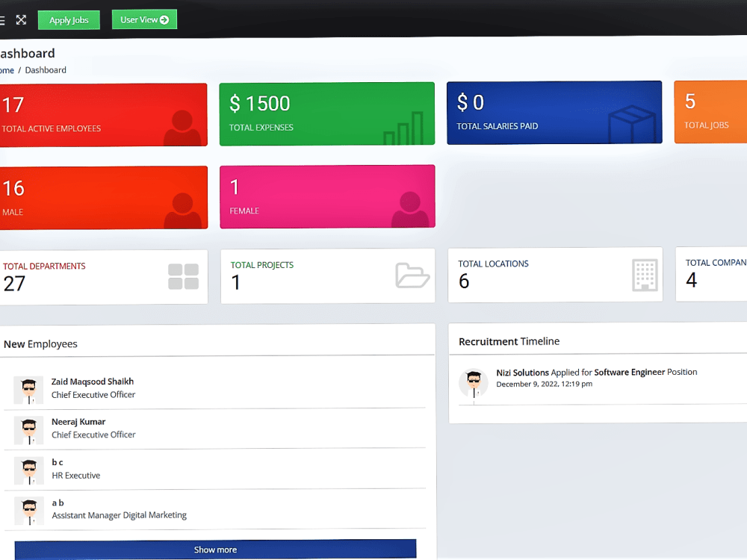The image size is (747, 560).
Task: Click the Total Projects label
Action: pyautogui.click(x=262, y=265)
